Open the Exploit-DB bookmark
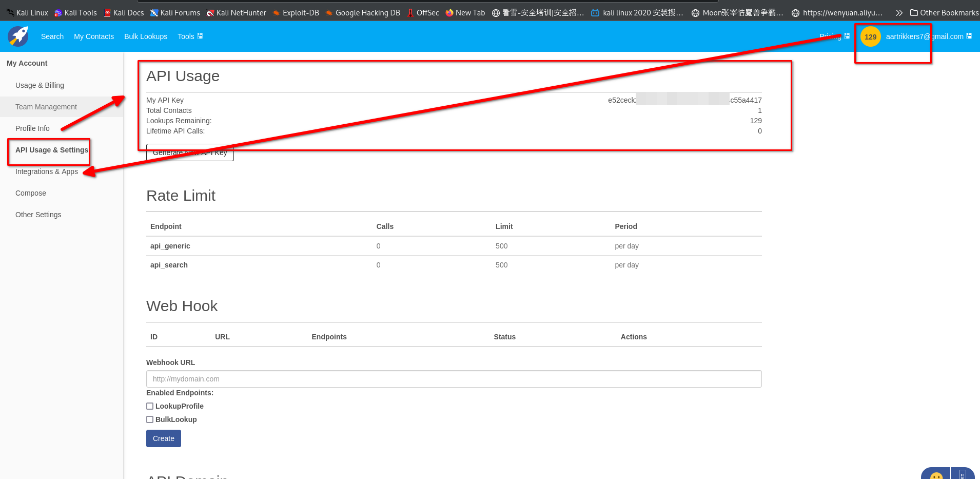Screen dimensions: 980x479 [x=296, y=13]
